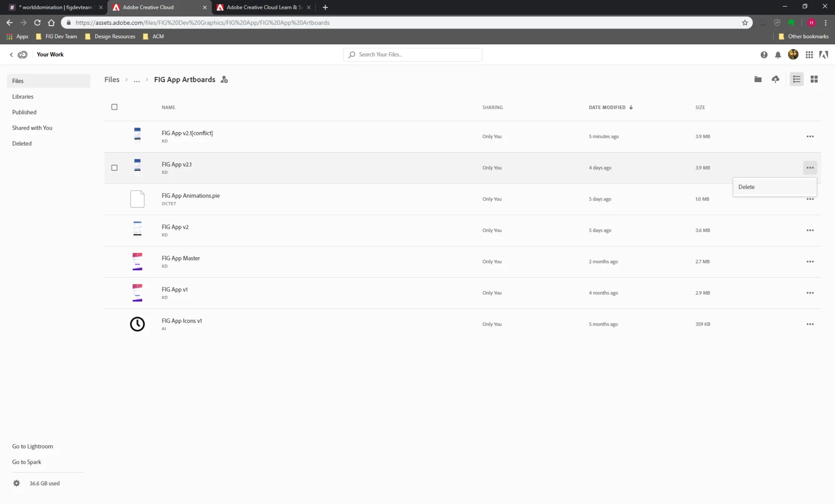Sort by Date Modified arrow
This screenshot has height=504, width=835.
click(631, 107)
